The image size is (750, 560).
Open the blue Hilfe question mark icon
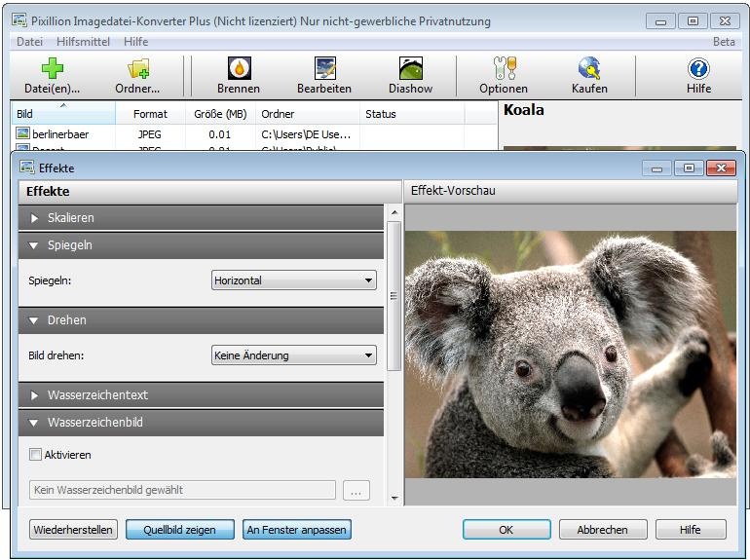698,69
